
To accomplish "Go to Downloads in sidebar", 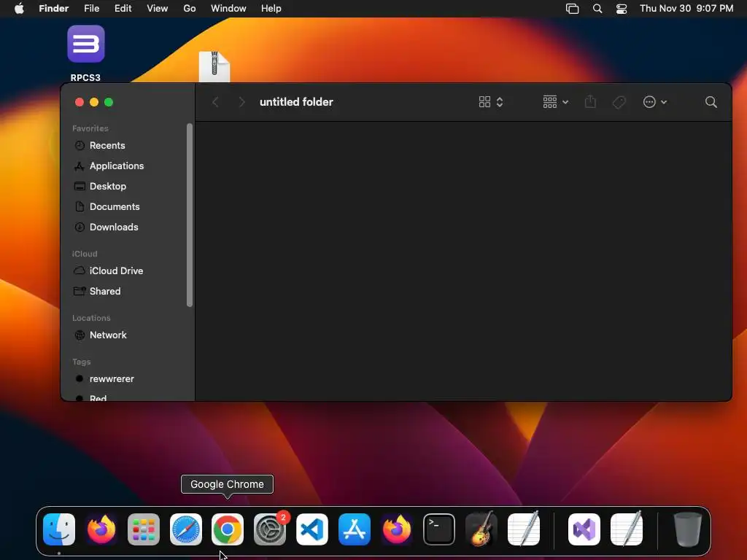I will pyautogui.click(x=113, y=227).
